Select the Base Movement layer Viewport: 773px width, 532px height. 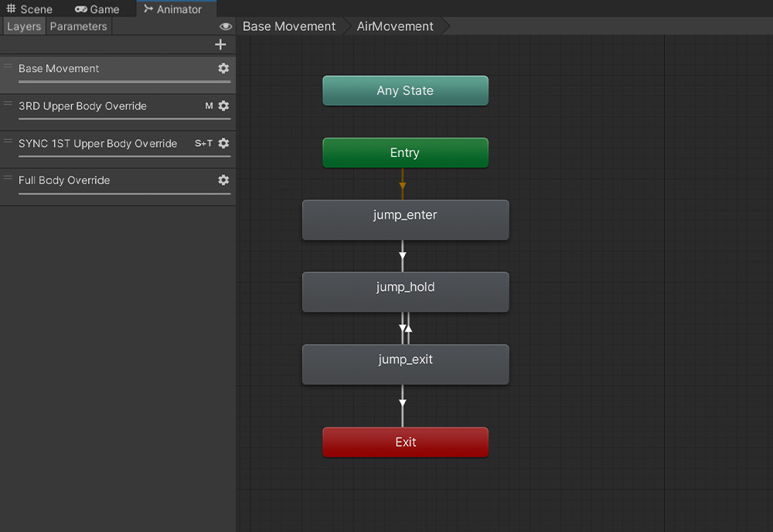pos(117,74)
